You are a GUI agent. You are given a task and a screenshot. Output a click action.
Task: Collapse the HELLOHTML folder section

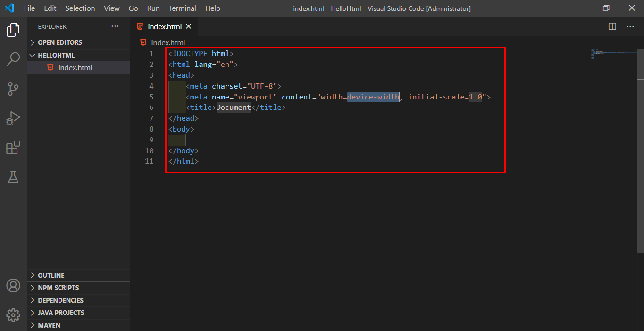(x=56, y=55)
